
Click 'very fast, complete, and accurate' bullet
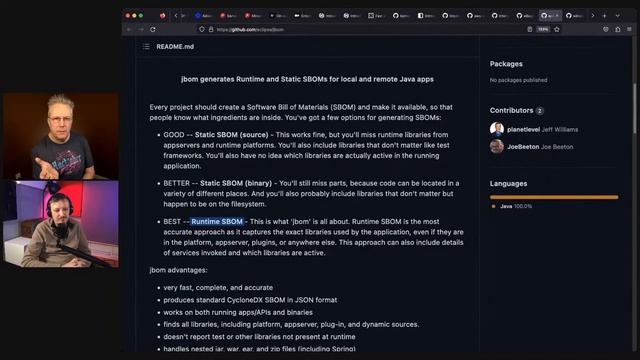pos(218,288)
